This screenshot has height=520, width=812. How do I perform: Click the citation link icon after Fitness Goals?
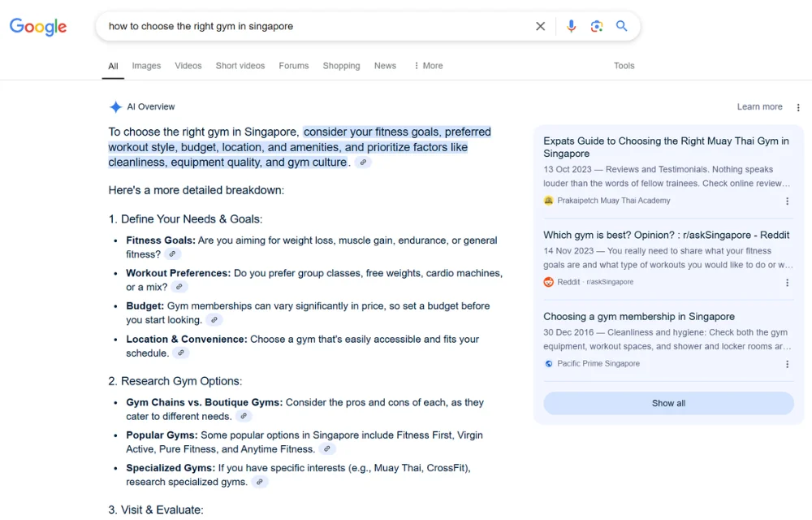(171, 253)
